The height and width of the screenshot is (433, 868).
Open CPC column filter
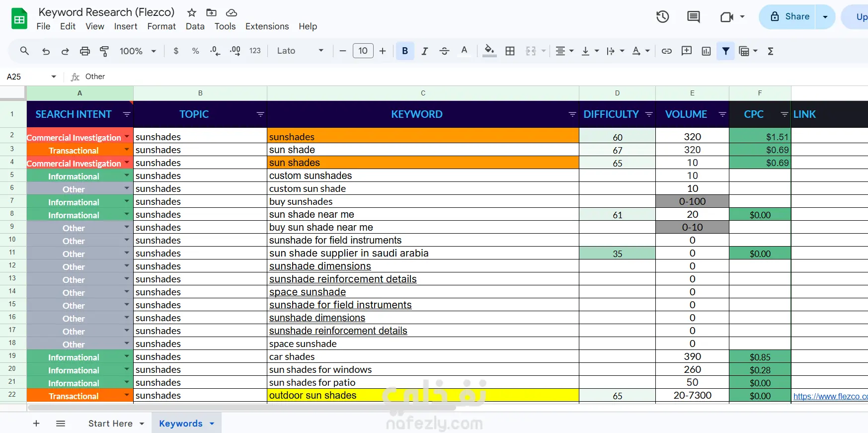(785, 114)
